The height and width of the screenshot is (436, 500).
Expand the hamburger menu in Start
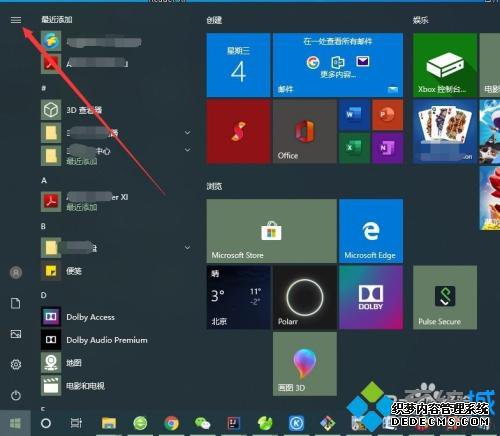pos(16,20)
